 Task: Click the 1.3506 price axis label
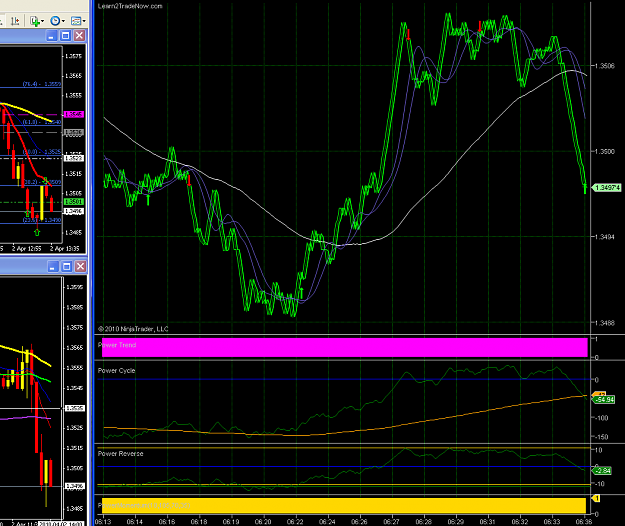point(605,66)
